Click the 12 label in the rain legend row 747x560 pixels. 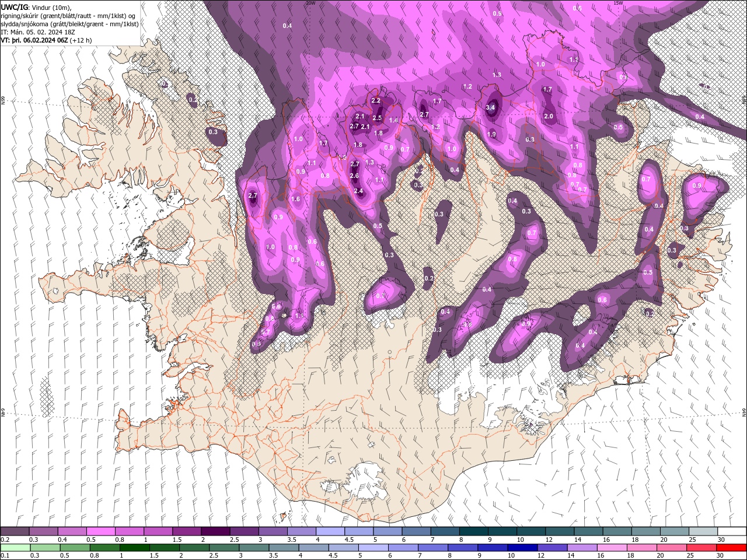click(541, 556)
